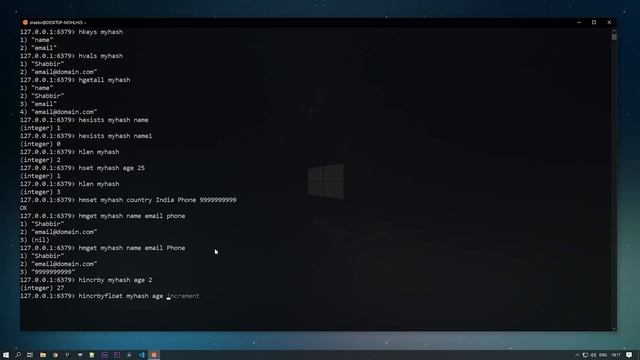Click the '3) "email"' result line
Screen dimensions: 640x360
click(38, 104)
